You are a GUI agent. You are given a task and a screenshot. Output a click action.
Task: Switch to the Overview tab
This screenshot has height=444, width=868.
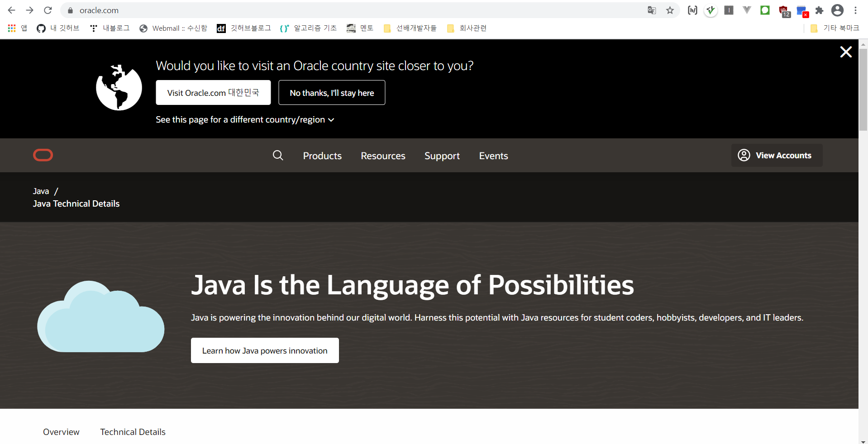61,432
